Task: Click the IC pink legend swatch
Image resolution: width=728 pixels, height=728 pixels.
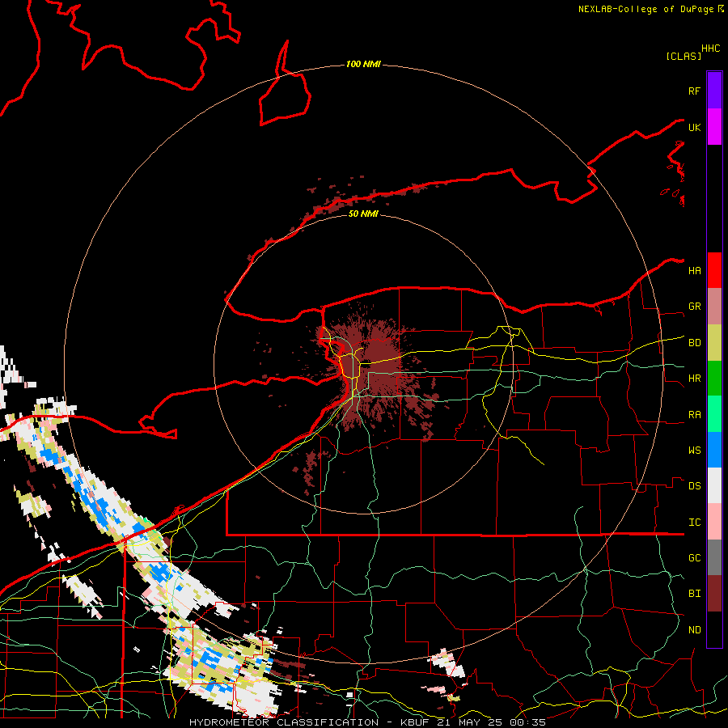Action: tap(714, 522)
